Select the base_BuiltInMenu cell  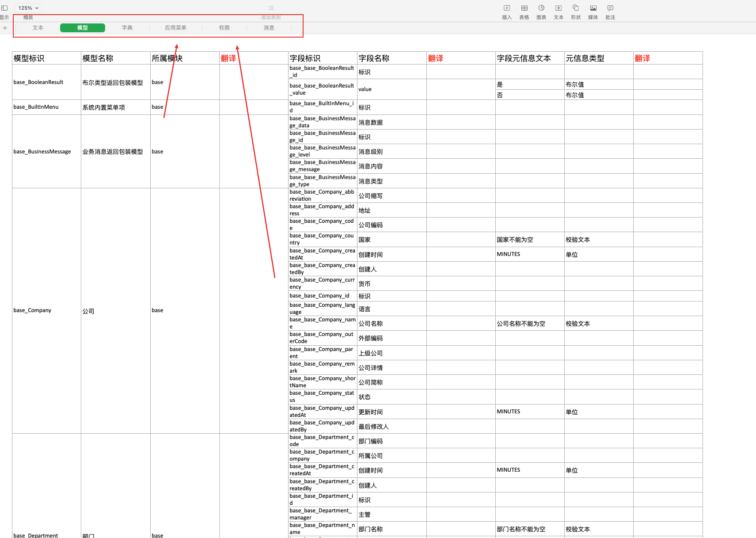pyautogui.click(x=46, y=107)
